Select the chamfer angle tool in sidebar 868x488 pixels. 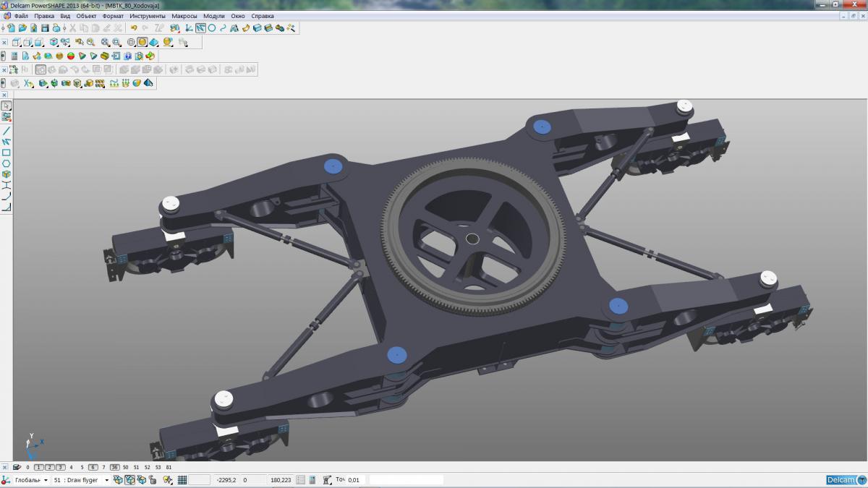pos(7,207)
